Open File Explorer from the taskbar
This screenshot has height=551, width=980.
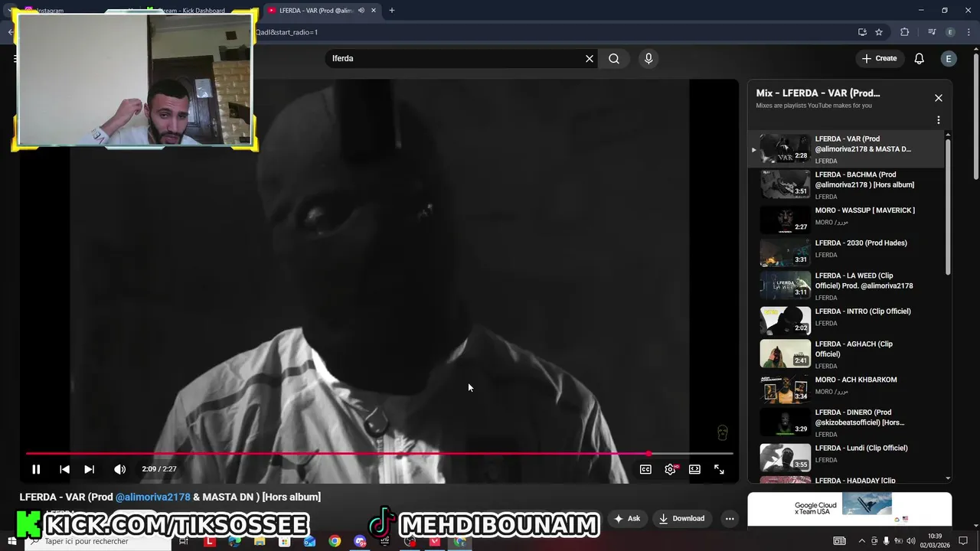260,541
